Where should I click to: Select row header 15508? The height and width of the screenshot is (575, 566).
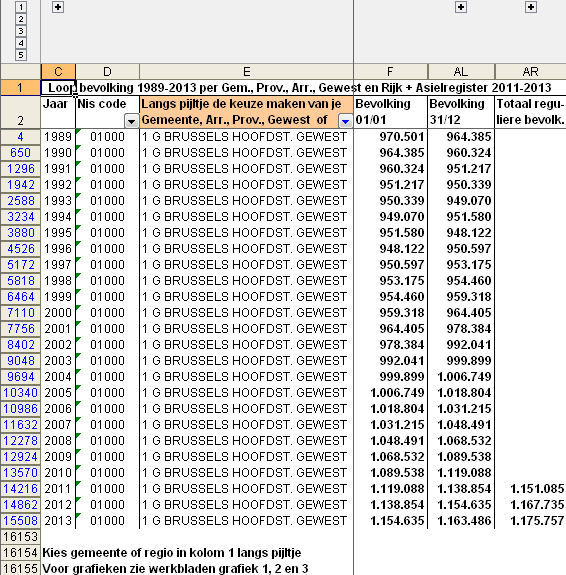21,521
